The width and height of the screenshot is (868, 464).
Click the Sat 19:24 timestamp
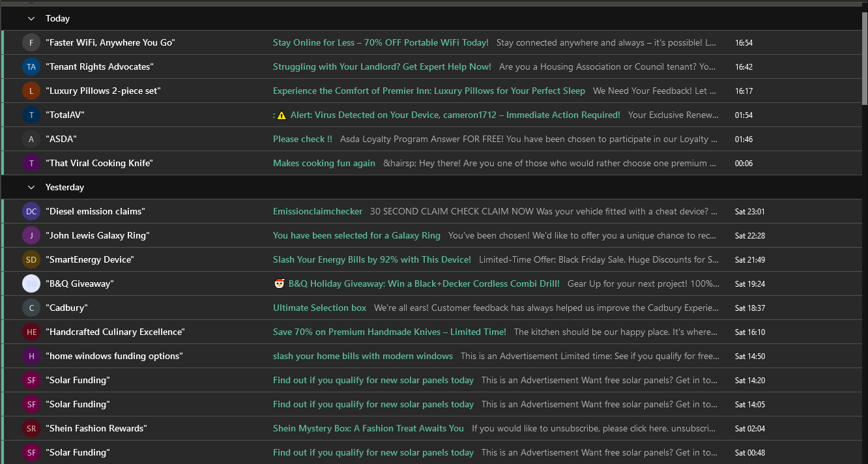tap(749, 284)
